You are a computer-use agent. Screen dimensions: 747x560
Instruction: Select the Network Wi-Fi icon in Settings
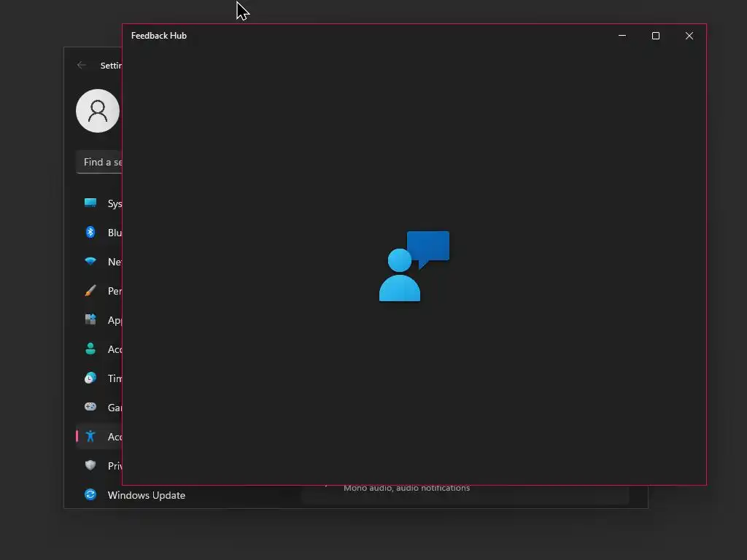(x=90, y=261)
